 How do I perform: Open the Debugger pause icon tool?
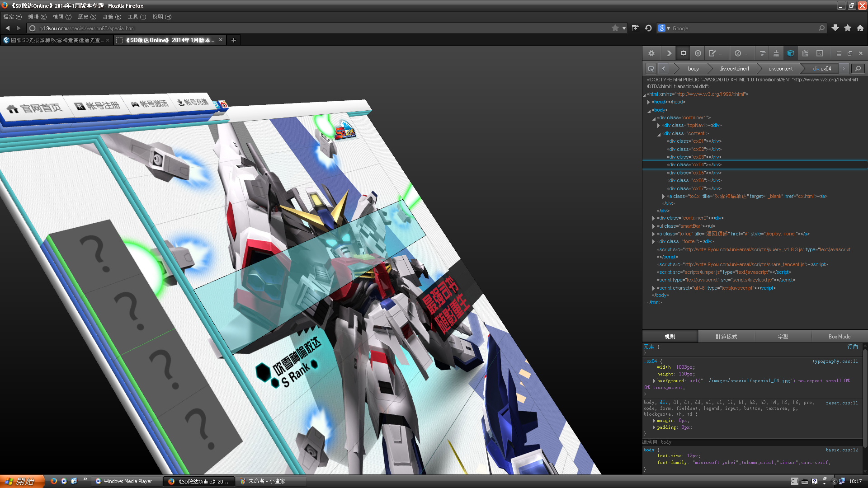point(698,53)
